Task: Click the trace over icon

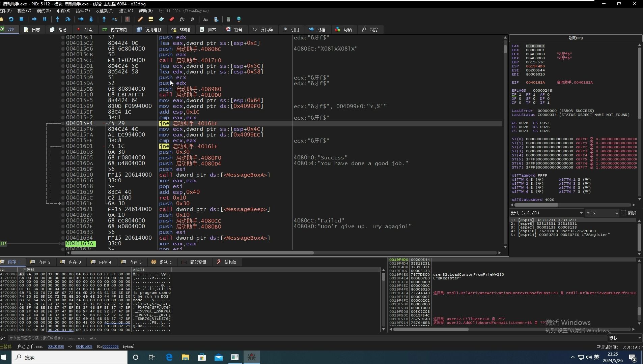Action: coord(91,19)
